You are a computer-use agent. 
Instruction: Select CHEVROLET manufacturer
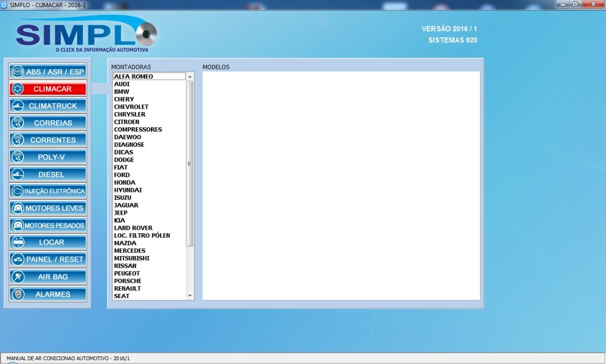[149, 107]
